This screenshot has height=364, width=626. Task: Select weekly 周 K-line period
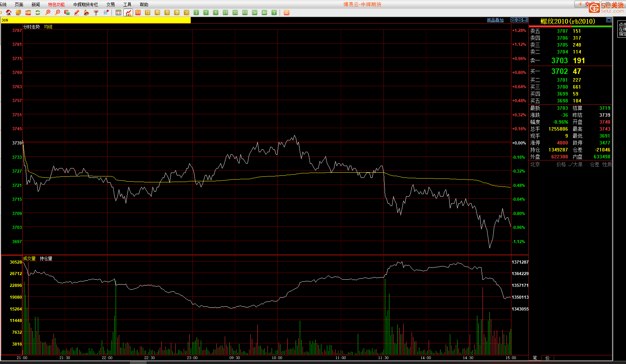pyautogui.click(x=157, y=13)
